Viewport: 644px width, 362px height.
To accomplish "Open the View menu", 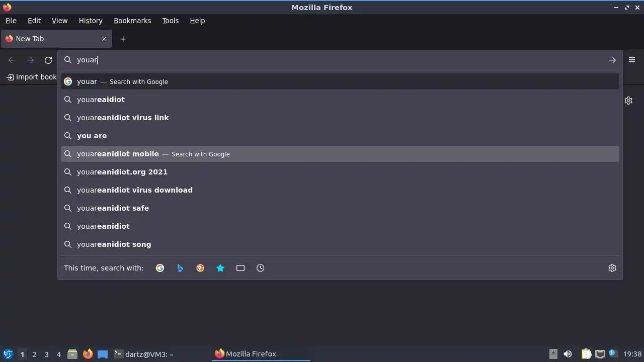I will tap(59, 21).
